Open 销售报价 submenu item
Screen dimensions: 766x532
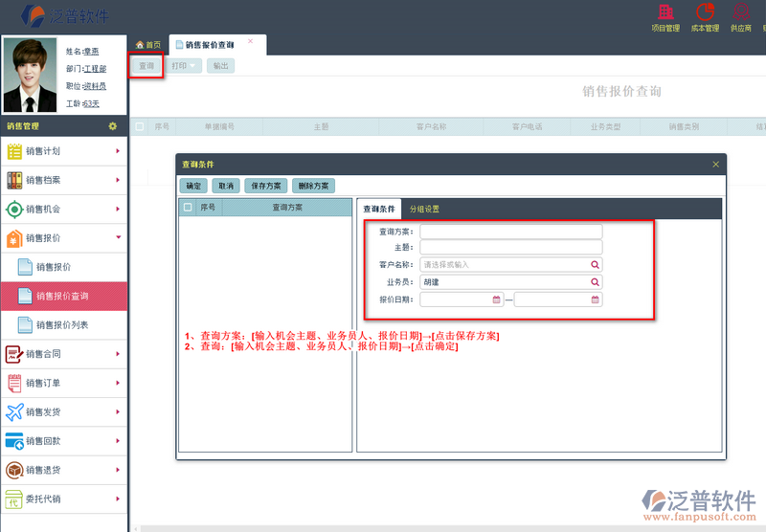(64, 267)
